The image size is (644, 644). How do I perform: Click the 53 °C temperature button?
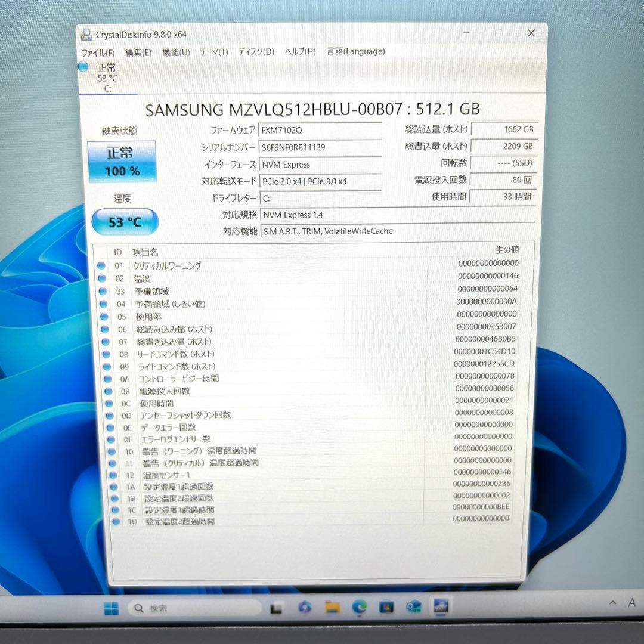coord(125,222)
